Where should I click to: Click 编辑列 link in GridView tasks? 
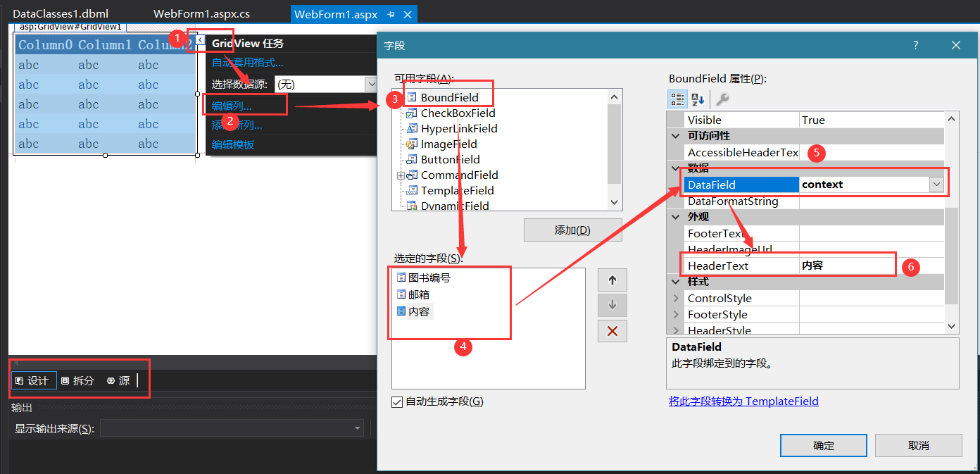point(232,106)
